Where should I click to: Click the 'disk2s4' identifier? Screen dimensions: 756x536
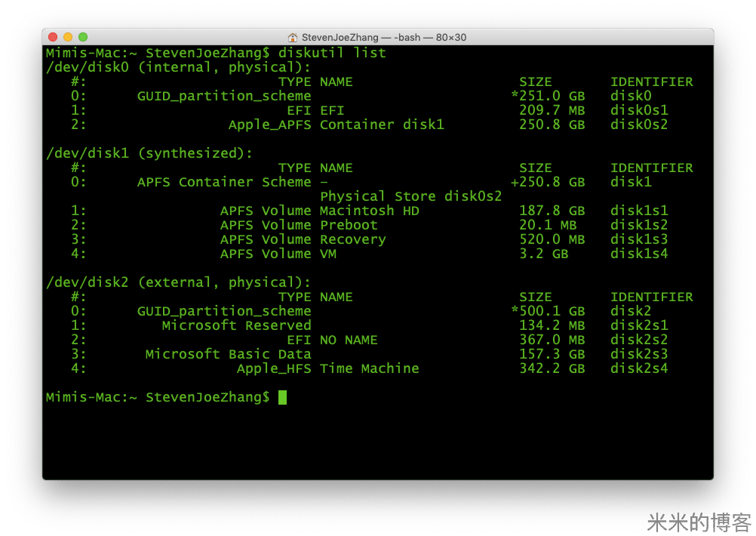[x=639, y=368]
